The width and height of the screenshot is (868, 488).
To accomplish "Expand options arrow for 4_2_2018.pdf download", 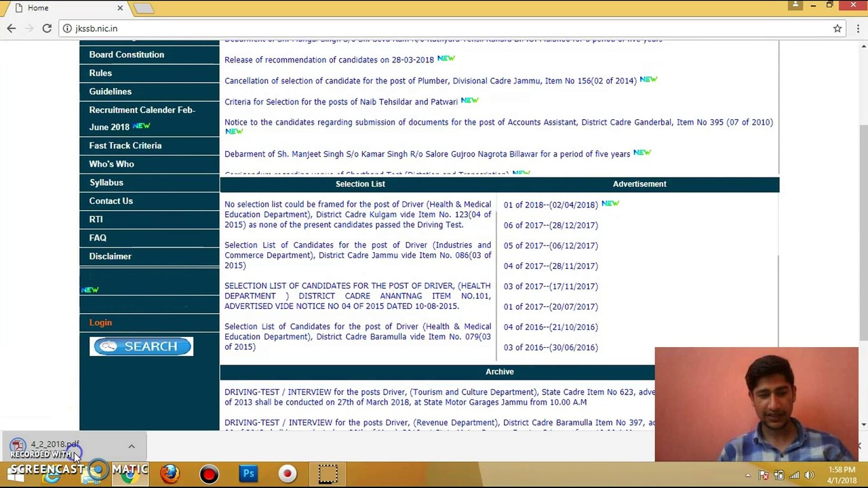I will tap(132, 447).
